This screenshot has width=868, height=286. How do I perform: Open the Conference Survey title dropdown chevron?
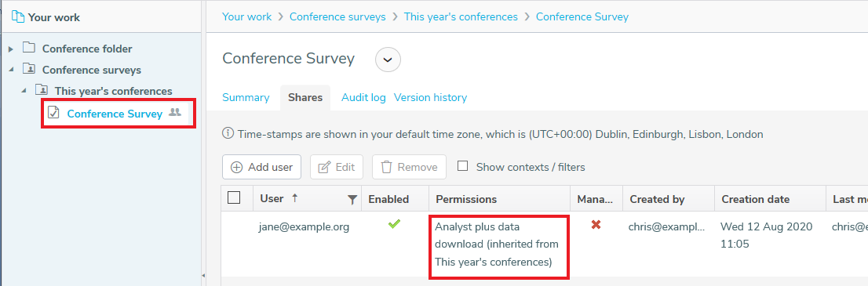pos(388,60)
